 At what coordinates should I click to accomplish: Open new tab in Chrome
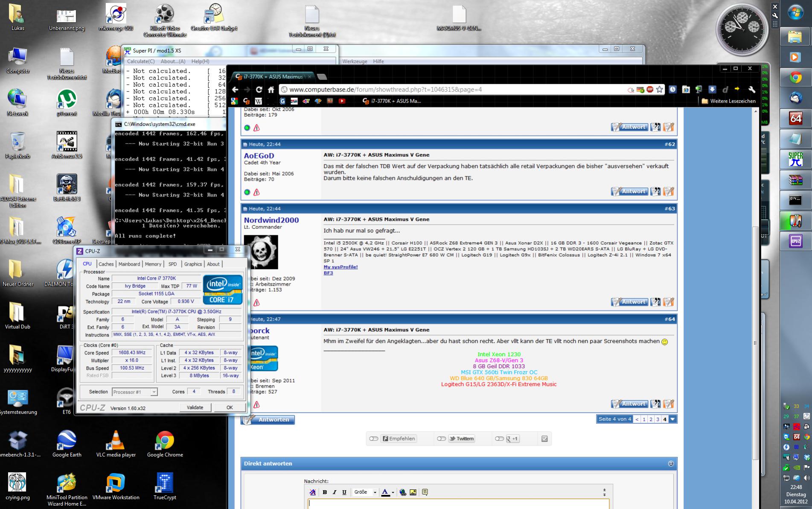322,77
